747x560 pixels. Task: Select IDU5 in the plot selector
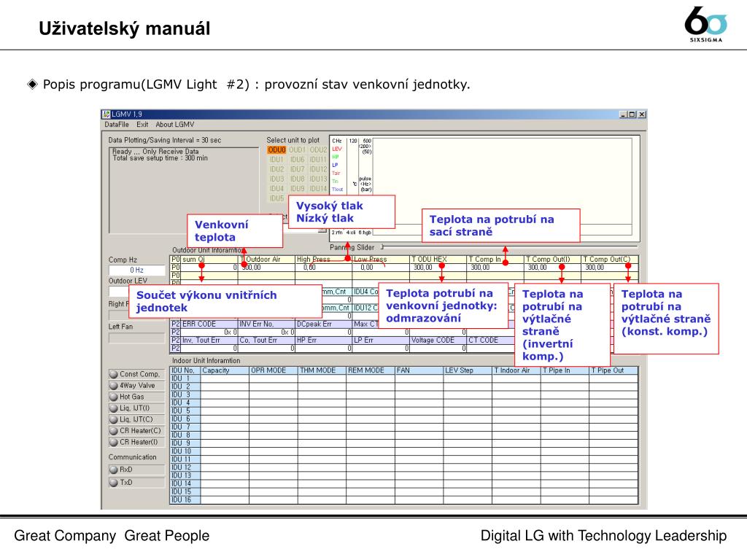(x=276, y=198)
